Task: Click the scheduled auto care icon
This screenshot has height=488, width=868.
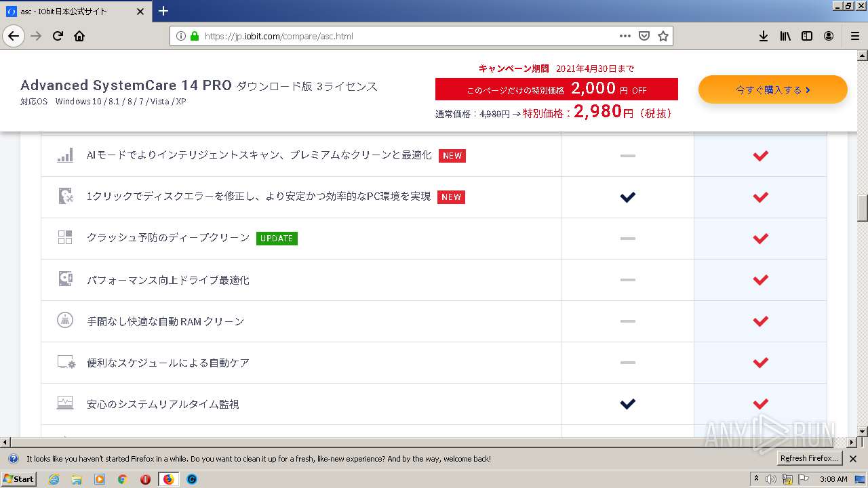Action: 66,362
